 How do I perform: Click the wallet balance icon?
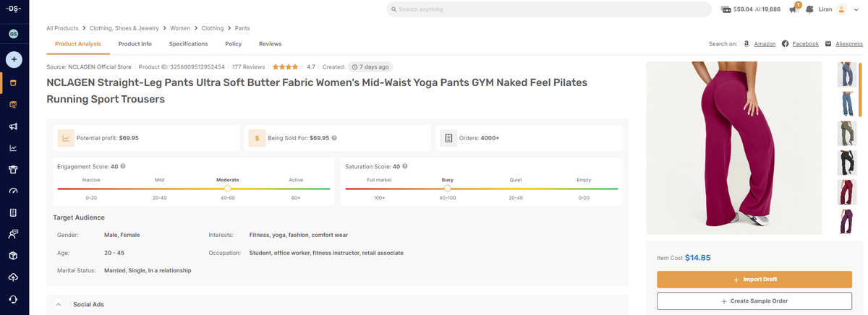click(x=726, y=9)
